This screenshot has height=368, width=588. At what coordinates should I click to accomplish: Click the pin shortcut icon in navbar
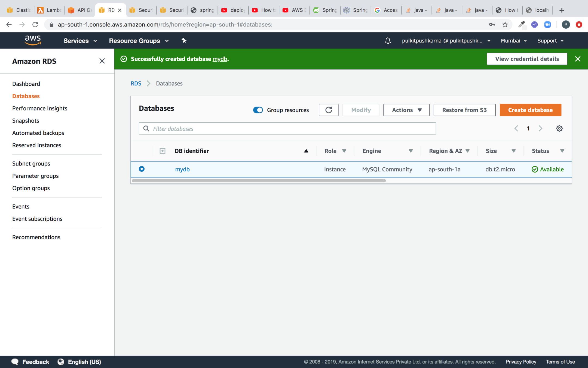point(184,41)
